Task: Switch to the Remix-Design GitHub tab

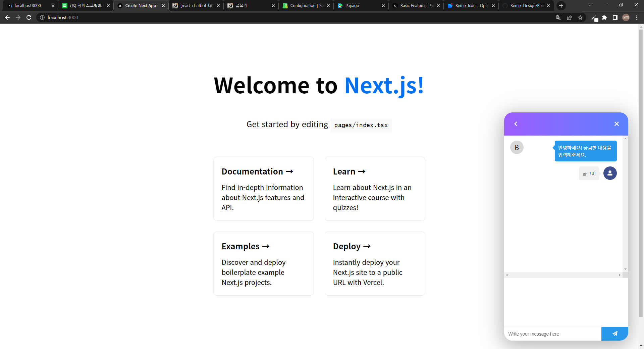Action: [527, 6]
